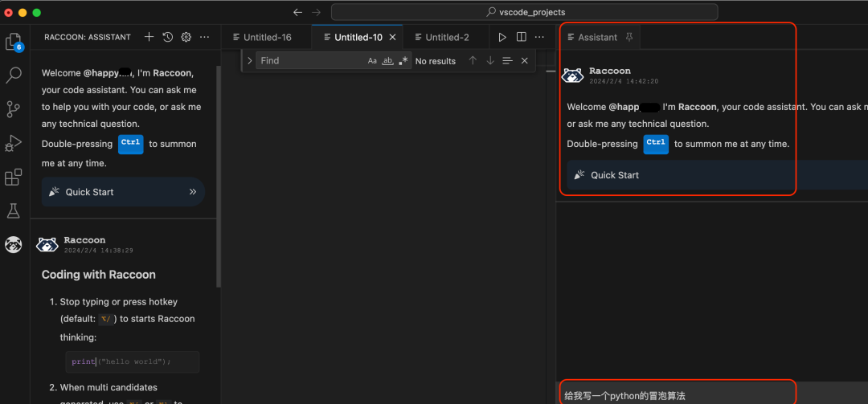Start a new Raccoon chat with plus icon

pos(149,37)
